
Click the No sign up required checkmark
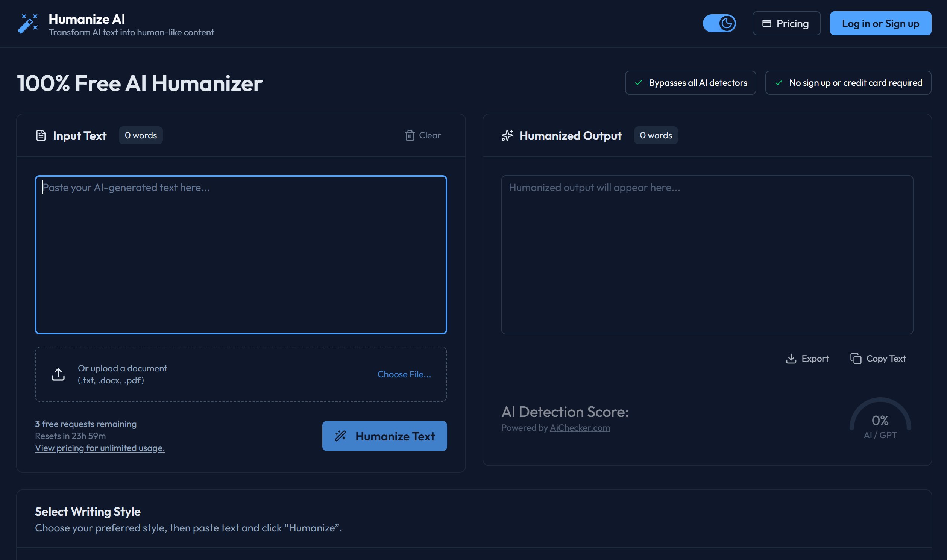tap(779, 83)
